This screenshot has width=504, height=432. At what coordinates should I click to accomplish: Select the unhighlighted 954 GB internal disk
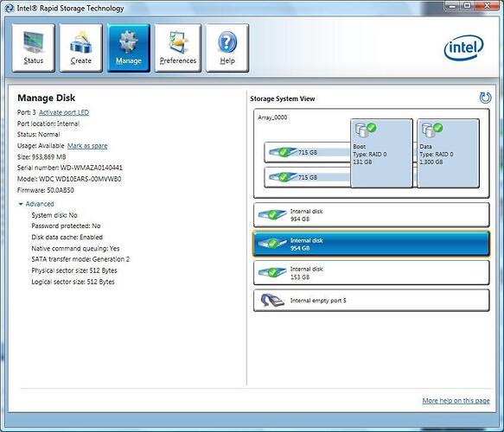click(372, 215)
